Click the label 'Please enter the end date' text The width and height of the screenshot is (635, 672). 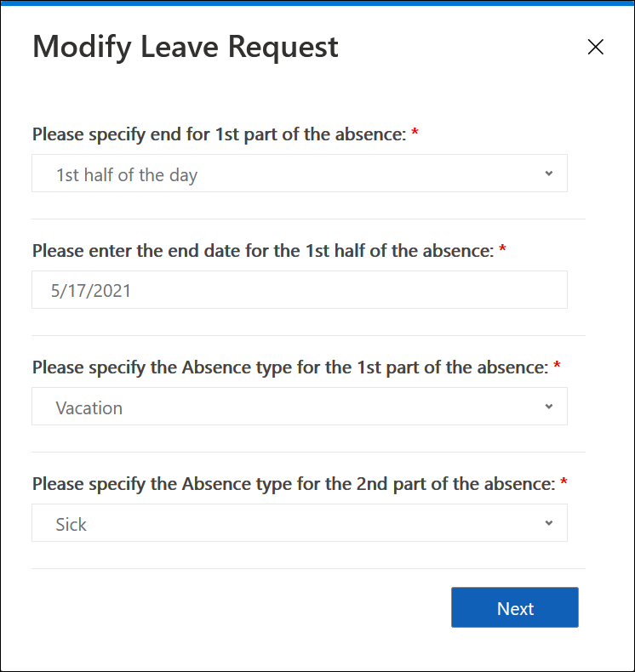262,251
